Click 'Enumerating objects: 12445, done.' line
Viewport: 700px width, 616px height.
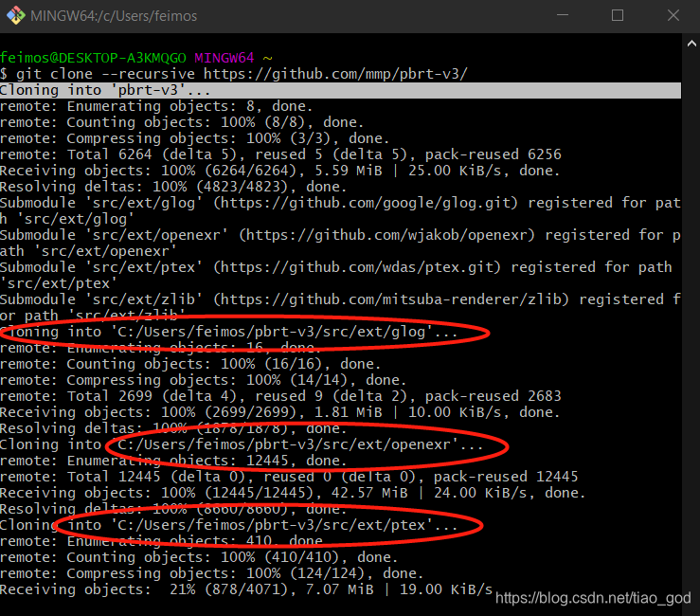[173, 461]
